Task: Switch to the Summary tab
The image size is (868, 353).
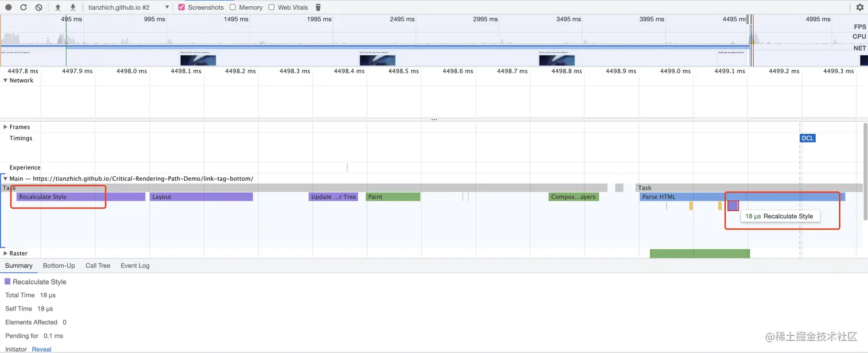Action: [x=19, y=266]
